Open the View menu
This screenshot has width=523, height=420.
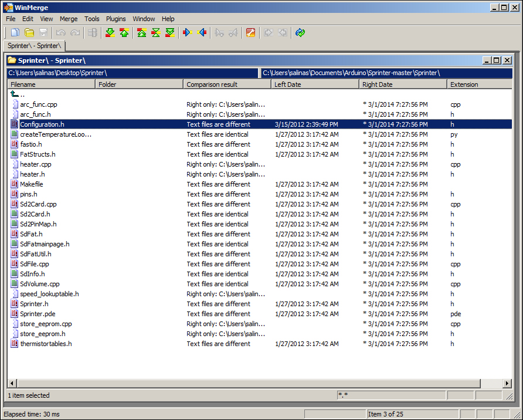46,19
